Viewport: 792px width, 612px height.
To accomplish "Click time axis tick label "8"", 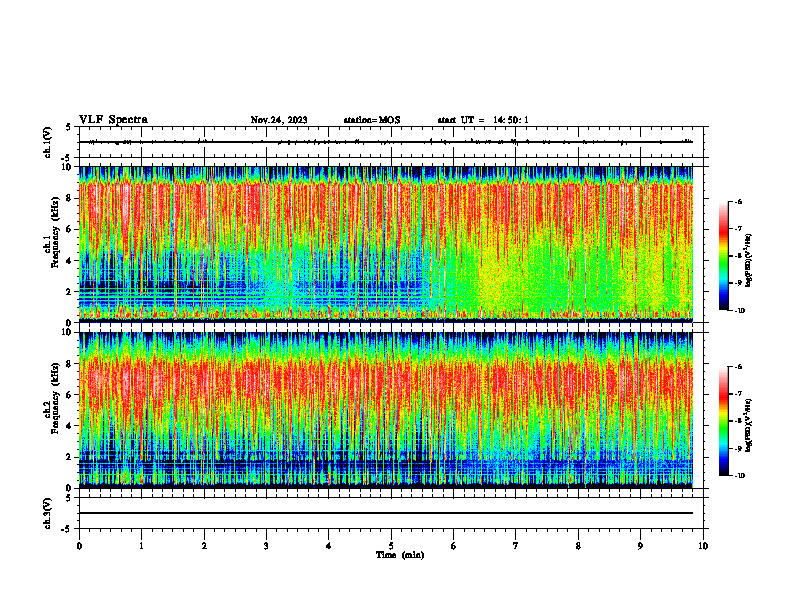I will [x=578, y=546].
